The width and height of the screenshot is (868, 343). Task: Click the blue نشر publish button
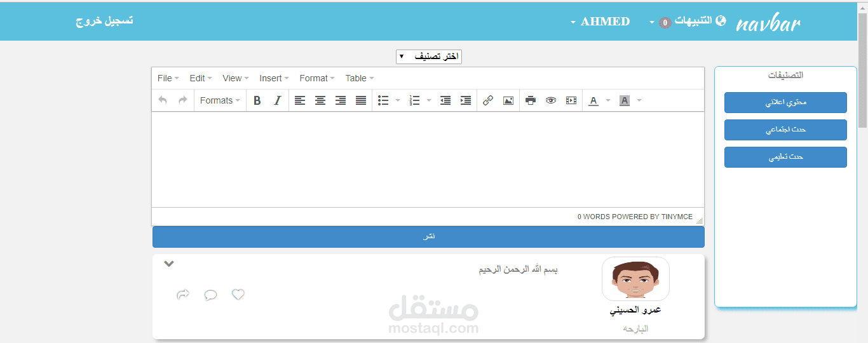(x=428, y=237)
